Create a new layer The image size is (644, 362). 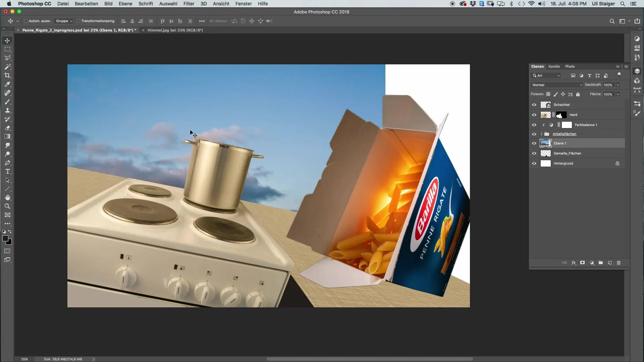610,263
